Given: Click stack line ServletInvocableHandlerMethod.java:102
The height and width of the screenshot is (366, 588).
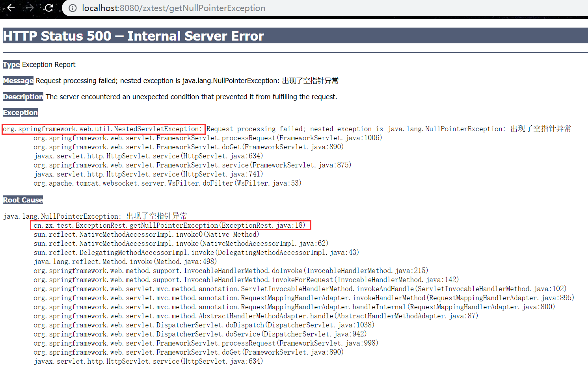Looking at the screenshot, I should [x=300, y=289].
